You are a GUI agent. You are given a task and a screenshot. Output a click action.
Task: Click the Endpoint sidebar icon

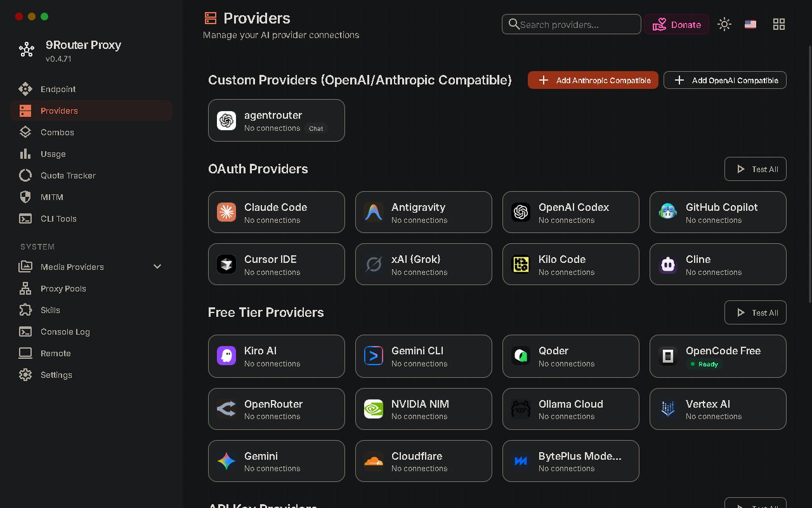click(x=25, y=89)
